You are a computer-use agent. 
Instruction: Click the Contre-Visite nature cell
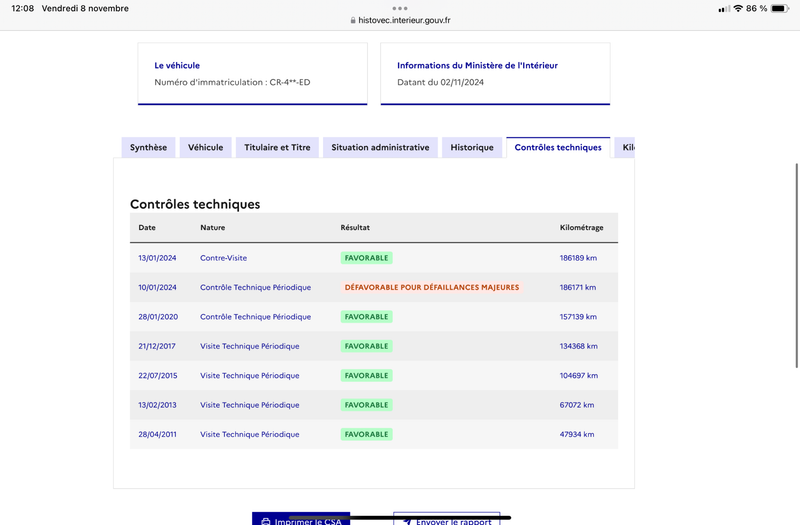[223, 258]
